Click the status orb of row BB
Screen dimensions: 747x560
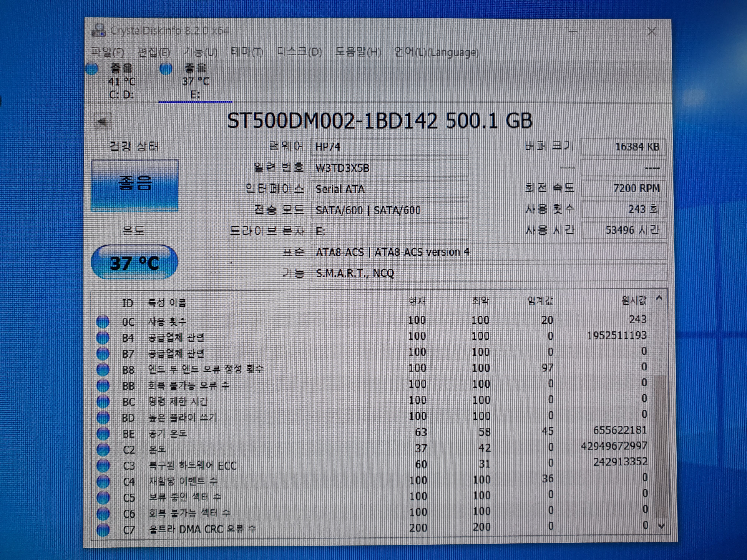[x=103, y=385]
